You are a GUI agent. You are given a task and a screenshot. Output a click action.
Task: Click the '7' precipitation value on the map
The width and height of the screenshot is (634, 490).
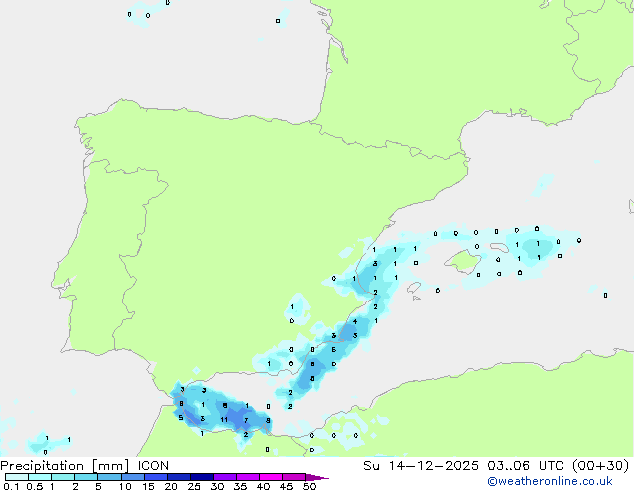[x=246, y=420]
